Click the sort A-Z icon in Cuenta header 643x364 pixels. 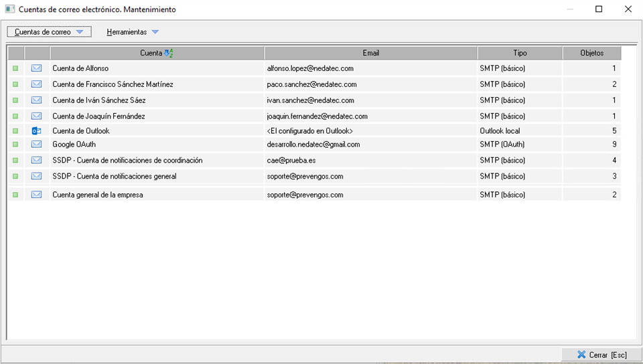click(168, 53)
